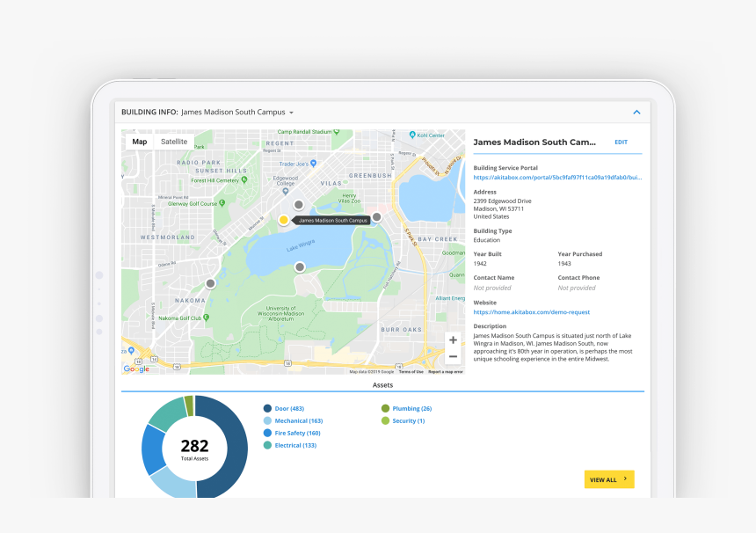
Task: Click the University of Wisconsin-Madison Arboretum label
Action: click(x=280, y=313)
